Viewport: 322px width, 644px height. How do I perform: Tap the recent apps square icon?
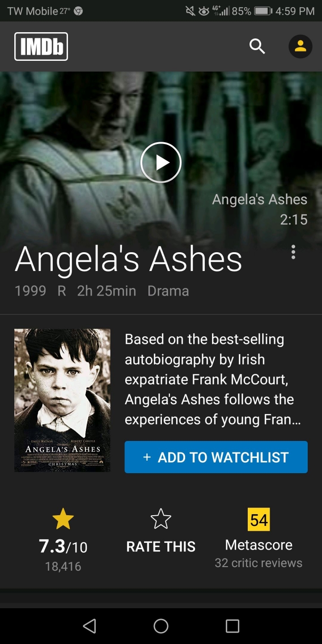(233, 626)
